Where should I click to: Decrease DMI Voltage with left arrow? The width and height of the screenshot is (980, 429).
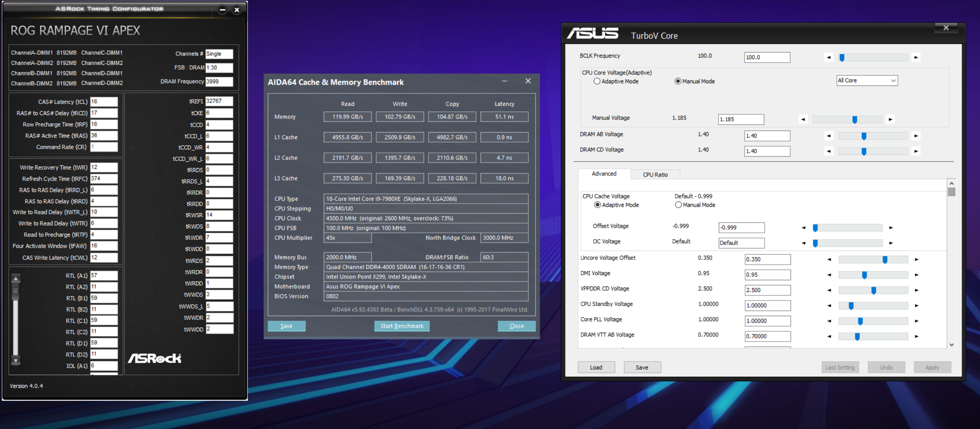point(829,275)
